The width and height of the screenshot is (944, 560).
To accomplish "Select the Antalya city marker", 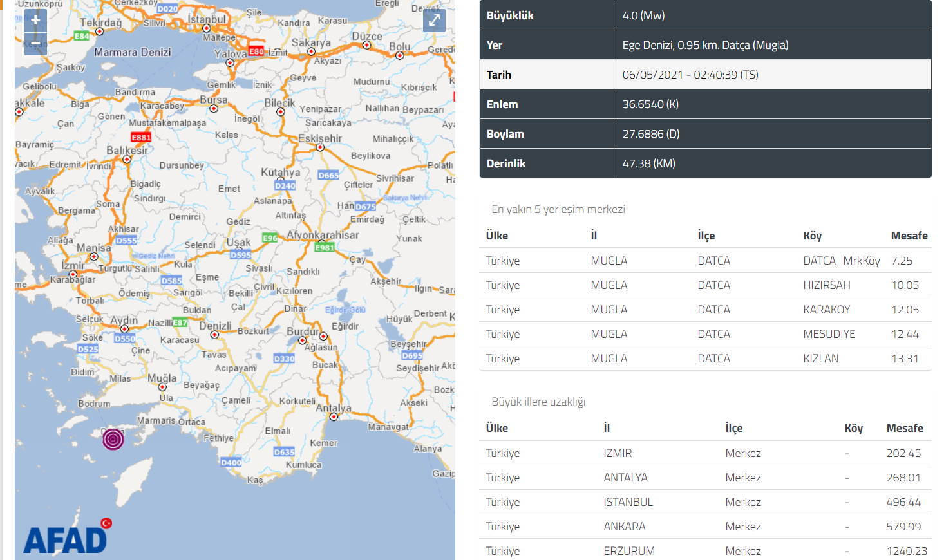I will (x=334, y=417).
